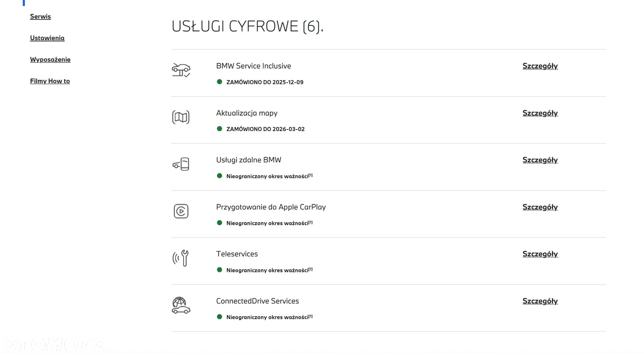Click the Teleservices title

coord(237,254)
